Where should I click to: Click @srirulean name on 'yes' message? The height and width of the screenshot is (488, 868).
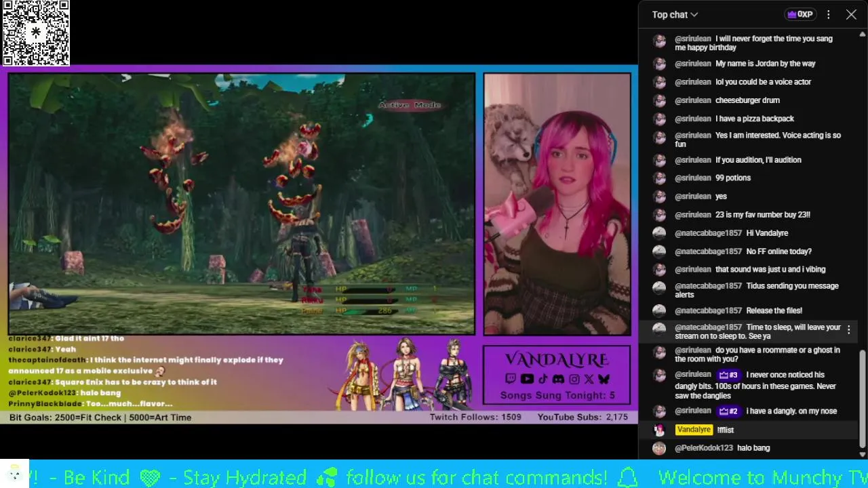click(x=693, y=197)
